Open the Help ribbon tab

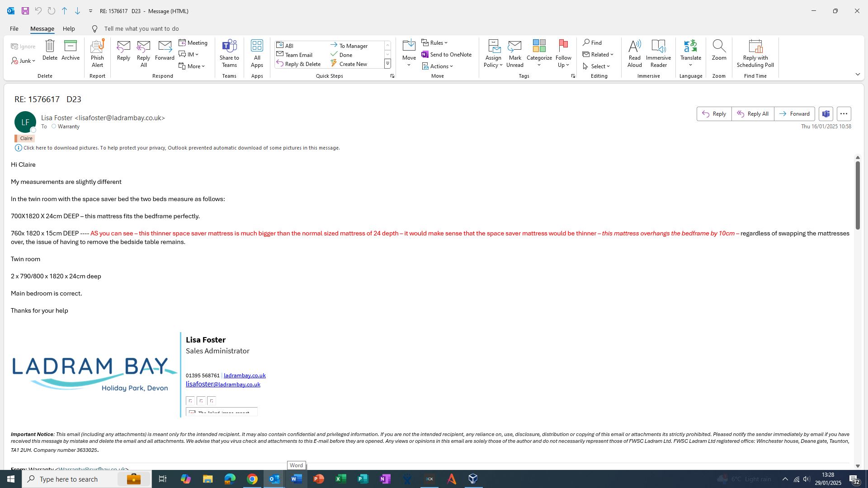(69, 28)
